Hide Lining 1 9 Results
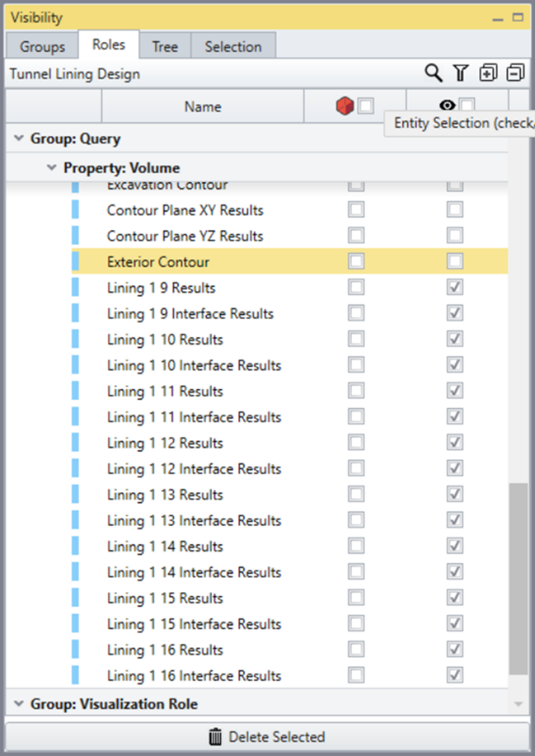The width and height of the screenshot is (535, 756). pyautogui.click(x=455, y=287)
